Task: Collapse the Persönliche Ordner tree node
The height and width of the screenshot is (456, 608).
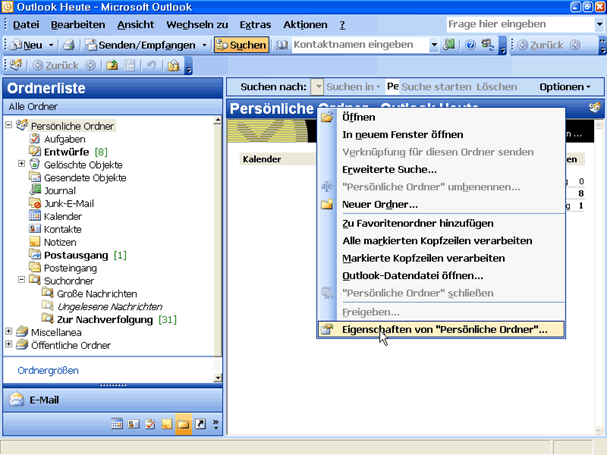Action: coord(9,125)
